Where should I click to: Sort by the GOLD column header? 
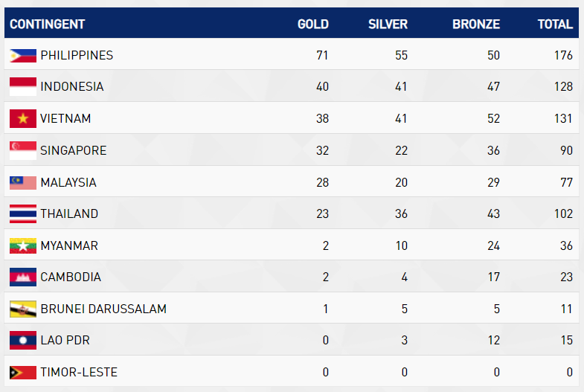point(313,25)
